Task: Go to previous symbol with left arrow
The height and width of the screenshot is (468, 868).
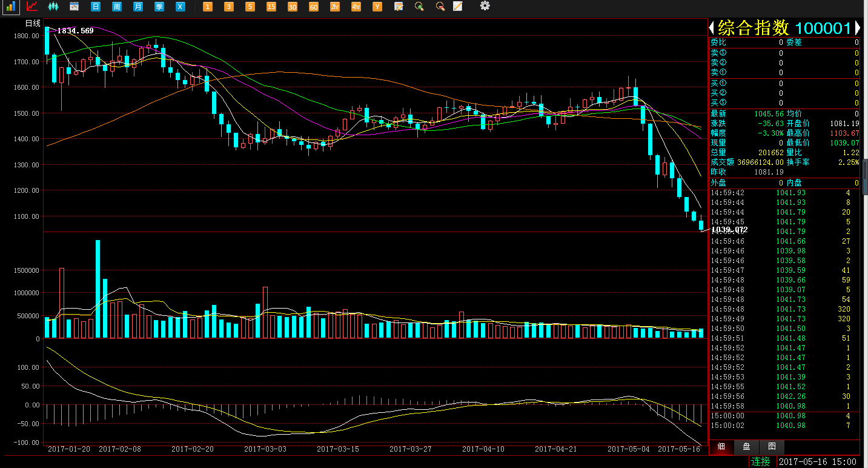Action: coord(712,28)
